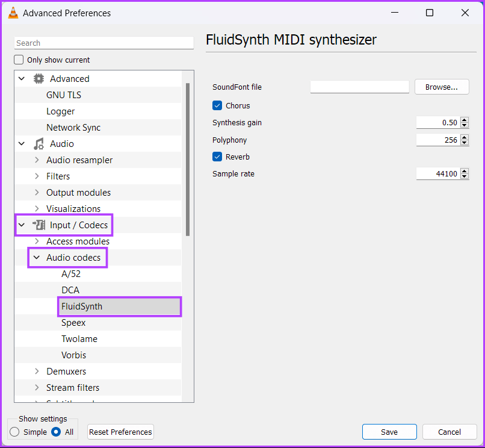Disable the Reverb checkbox

point(217,157)
